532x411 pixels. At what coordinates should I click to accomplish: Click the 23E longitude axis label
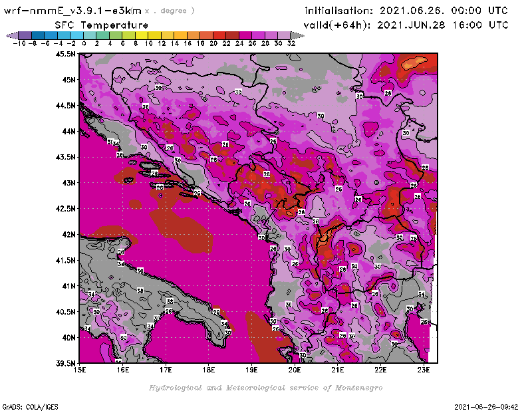click(424, 370)
